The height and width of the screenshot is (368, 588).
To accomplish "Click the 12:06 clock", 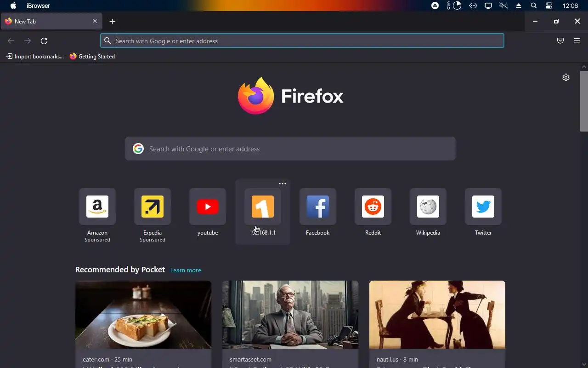I will [570, 6].
